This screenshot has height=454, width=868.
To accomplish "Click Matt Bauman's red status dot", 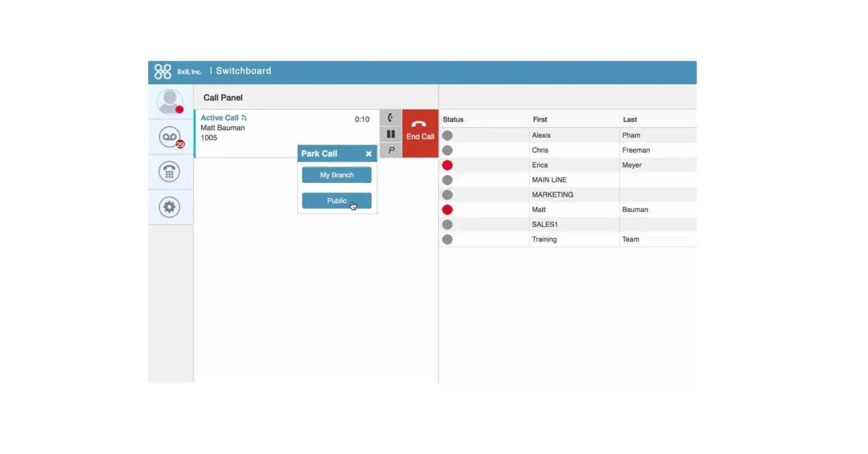I will [447, 210].
